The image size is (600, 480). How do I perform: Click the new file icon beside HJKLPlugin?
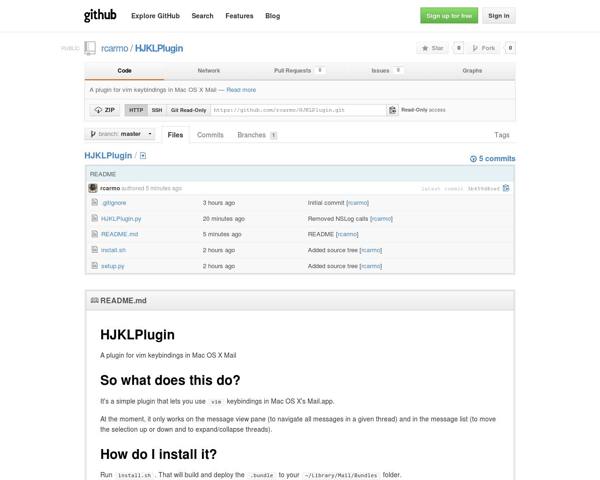(143, 157)
